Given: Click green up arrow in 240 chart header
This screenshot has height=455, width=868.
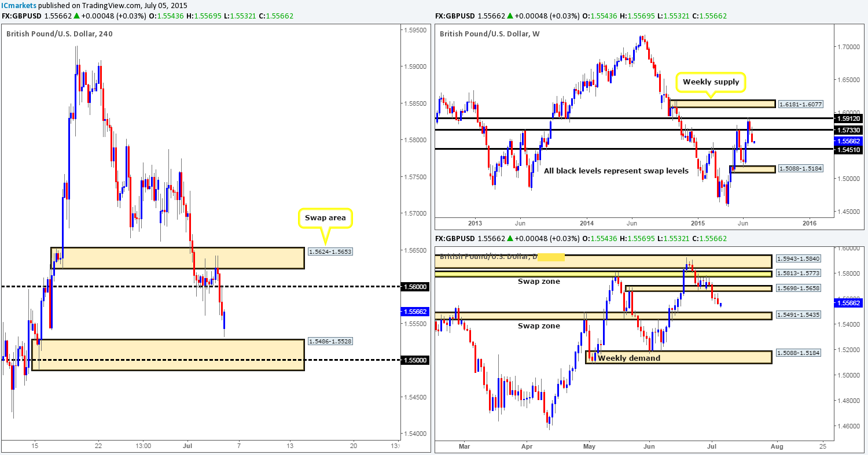Looking at the screenshot, I should coord(76,16).
